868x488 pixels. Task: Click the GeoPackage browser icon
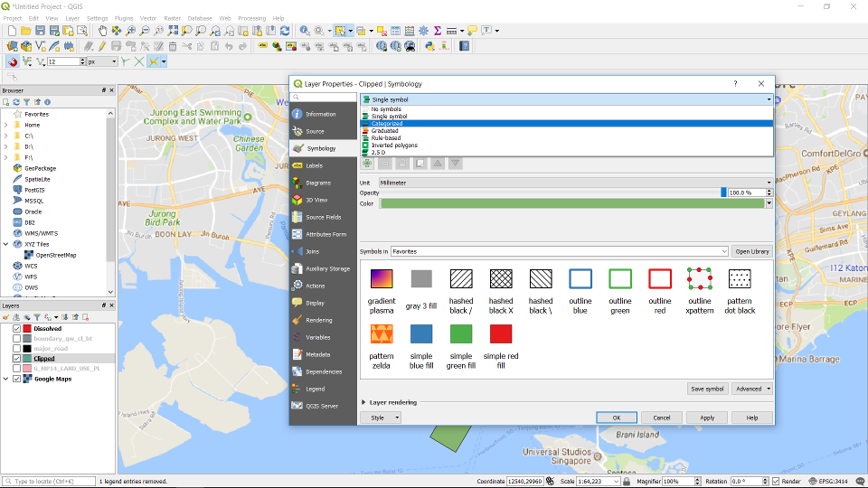point(17,168)
